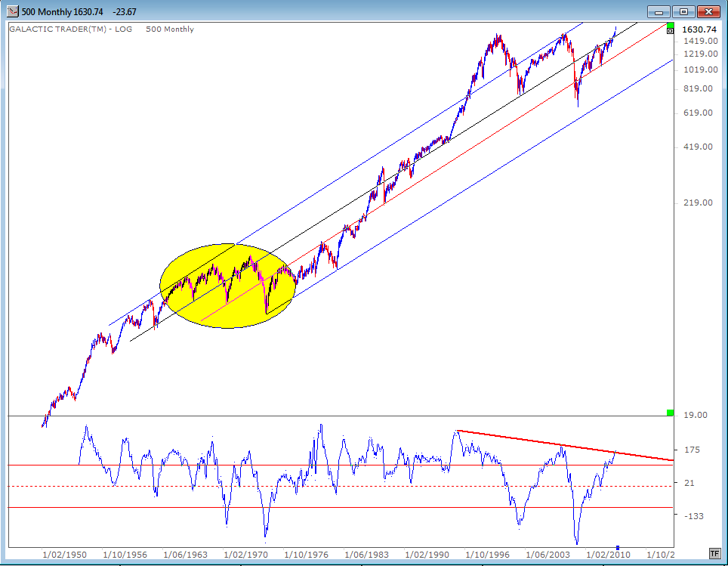The height and width of the screenshot is (566, 728).
Task: Click the chart window icon in title bar
Action: (x=13, y=11)
